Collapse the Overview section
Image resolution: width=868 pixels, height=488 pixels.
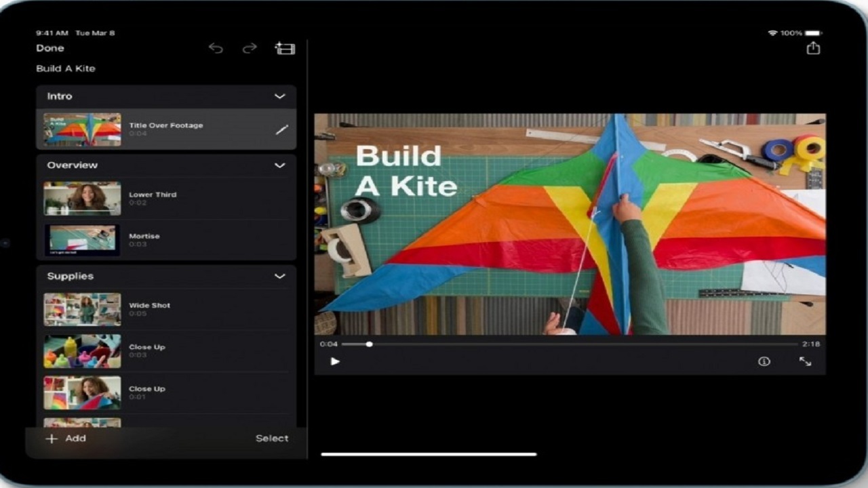point(279,165)
